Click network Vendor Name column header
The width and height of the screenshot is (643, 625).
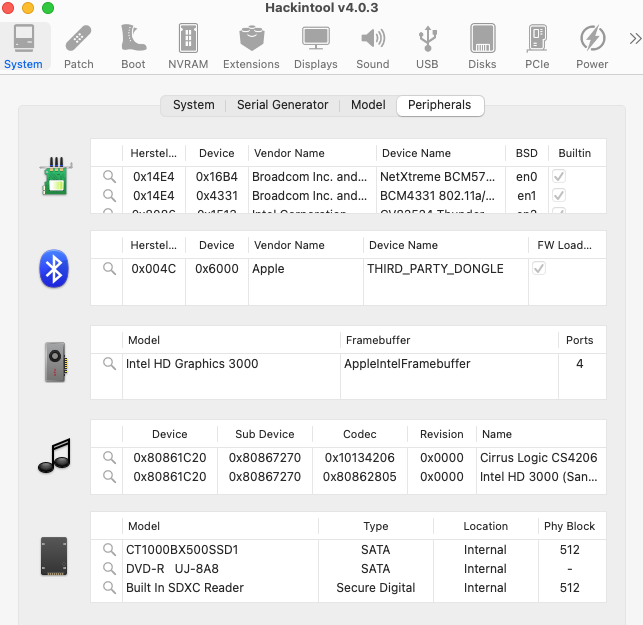312,153
